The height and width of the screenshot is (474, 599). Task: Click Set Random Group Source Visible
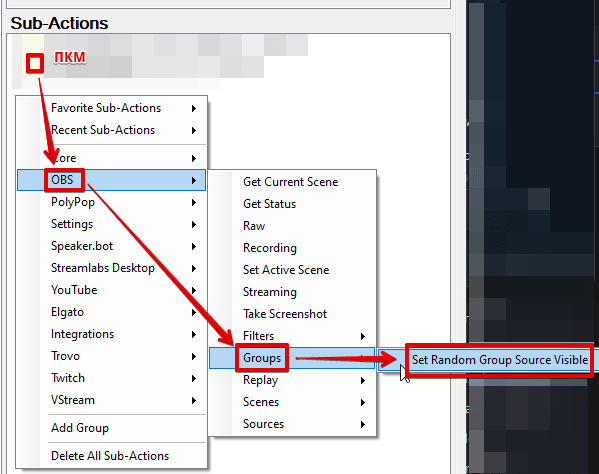click(500, 360)
